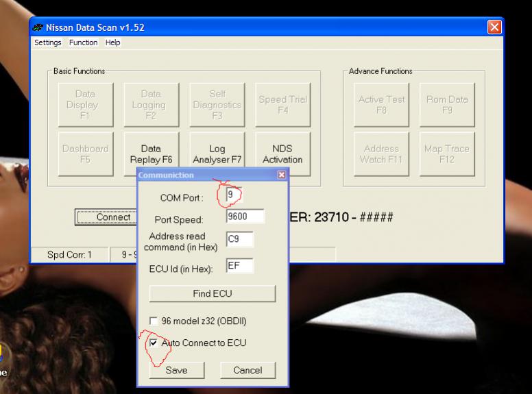The width and height of the screenshot is (532, 394).
Task: Cancel the Communiction dialog
Action: (x=248, y=370)
